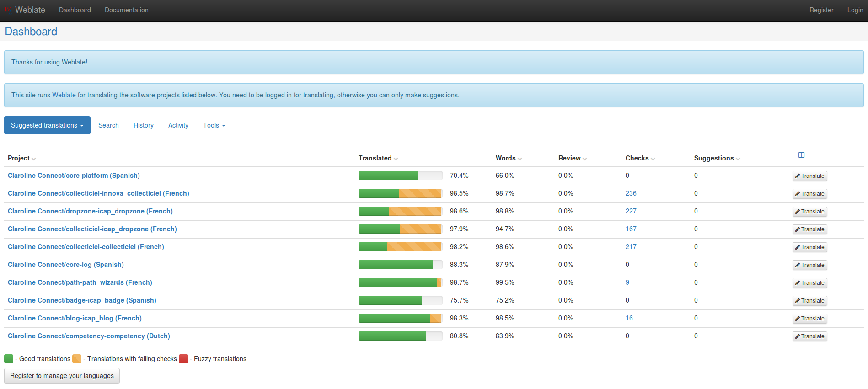This screenshot has width=868, height=389.
Task: Translate competency-competency (Dutch)
Action: [x=810, y=336]
